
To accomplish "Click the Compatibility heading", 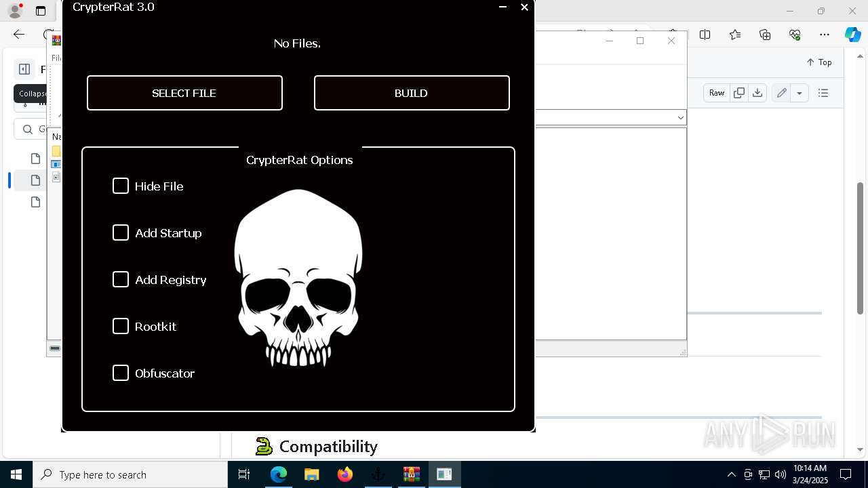I will tap(328, 447).
